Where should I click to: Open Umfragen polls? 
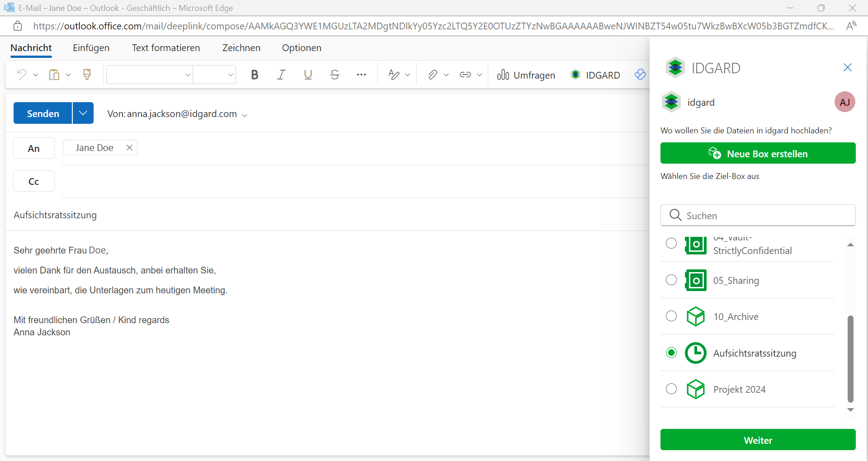[x=526, y=75]
